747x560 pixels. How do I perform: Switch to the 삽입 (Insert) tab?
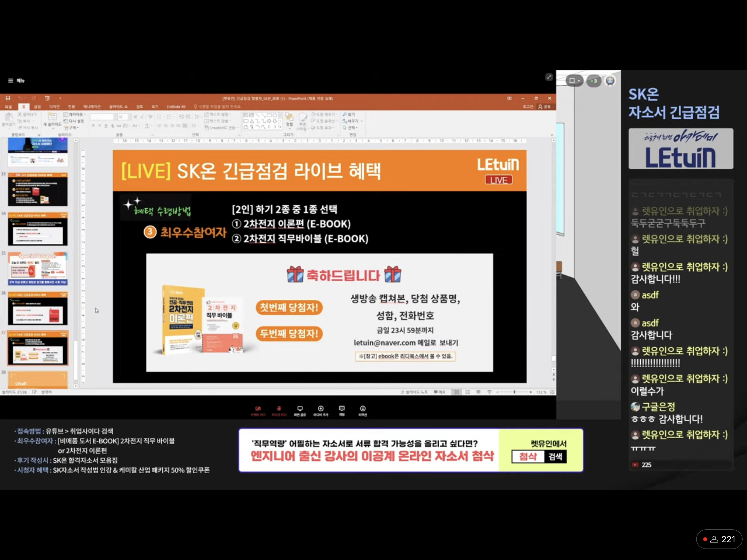point(37,107)
